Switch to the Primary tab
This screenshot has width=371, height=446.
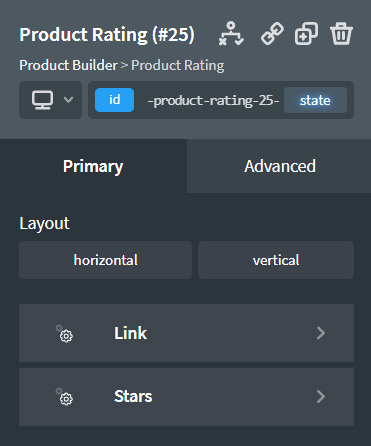[x=93, y=166]
